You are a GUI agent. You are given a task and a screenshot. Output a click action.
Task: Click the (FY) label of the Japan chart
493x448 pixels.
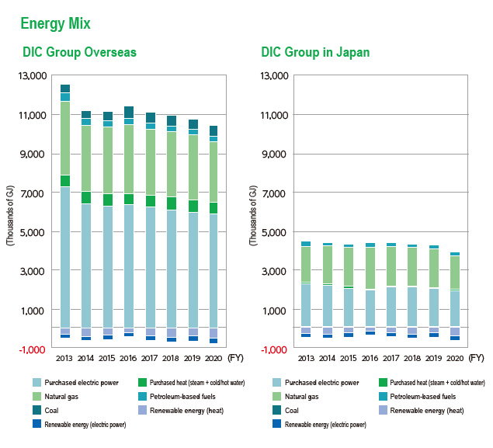tap(476, 358)
